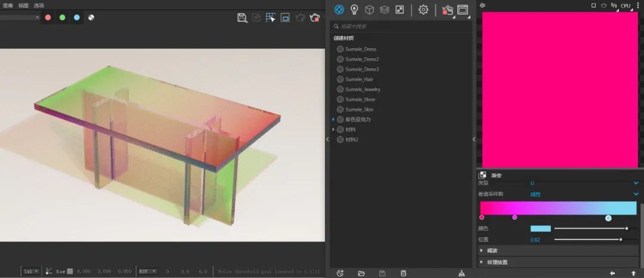This screenshot has width=644, height=278.
Task: Delete selected asset with trash icon
Action: click(403, 273)
